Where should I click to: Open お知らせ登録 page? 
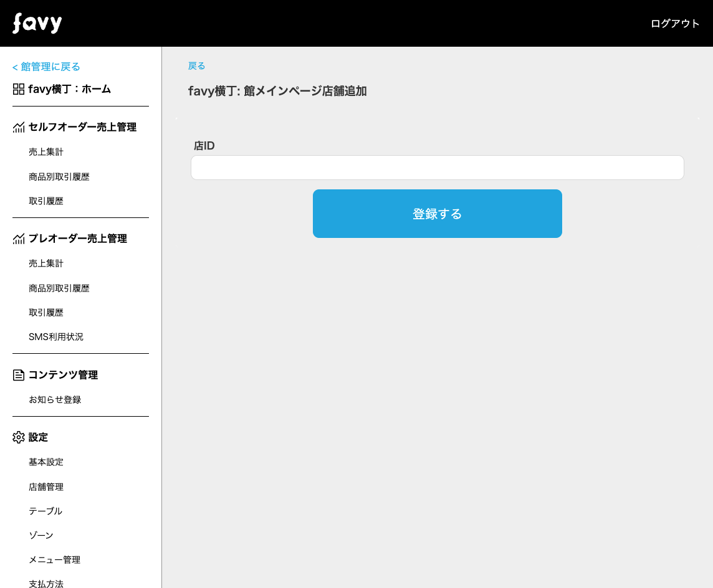pyautogui.click(x=55, y=399)
